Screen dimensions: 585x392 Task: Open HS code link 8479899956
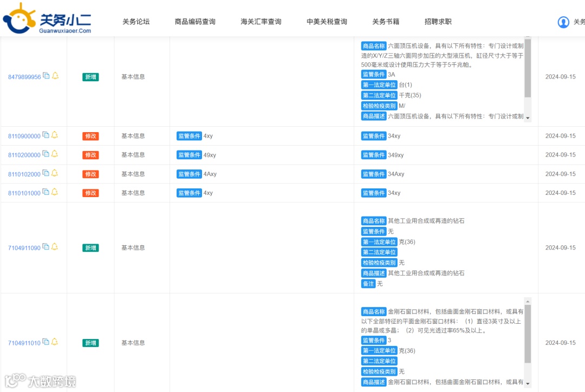point(24,77)
